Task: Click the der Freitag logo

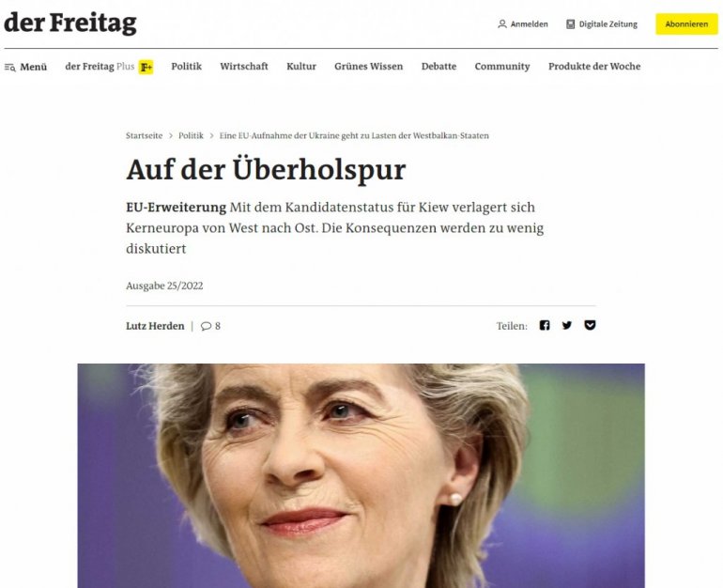Action: click(x=70, y=23)
